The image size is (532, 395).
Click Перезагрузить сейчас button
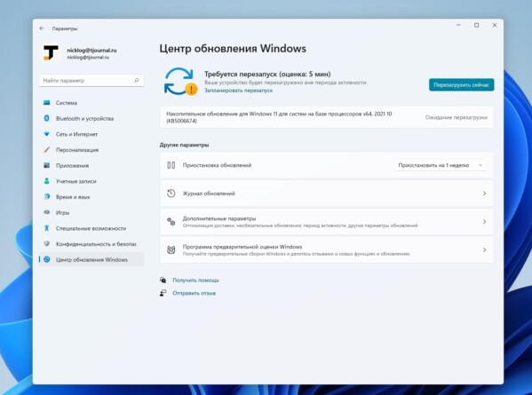coord(462,84)
